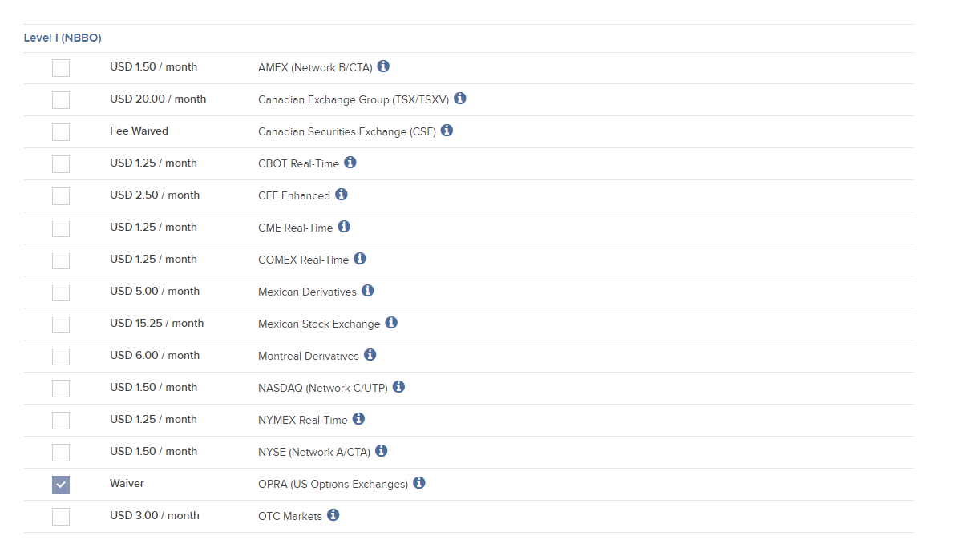Viewport: 958px width, 560px height.
Task: Check the AMEX (Network B/CTA) subscription box
Action: coord(60,68)
